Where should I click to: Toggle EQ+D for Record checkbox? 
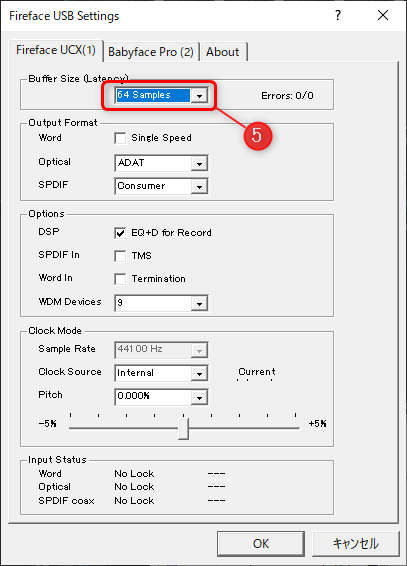coord(120,233)
